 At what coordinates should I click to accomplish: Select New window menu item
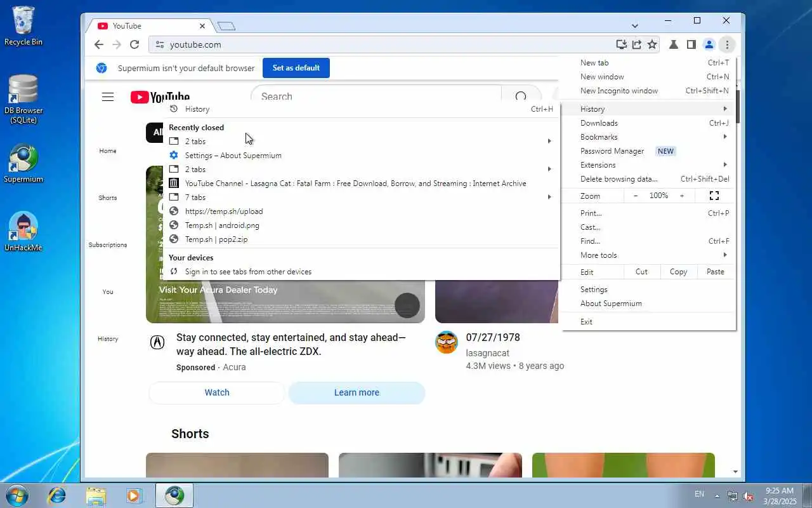[x=648, y=76]
